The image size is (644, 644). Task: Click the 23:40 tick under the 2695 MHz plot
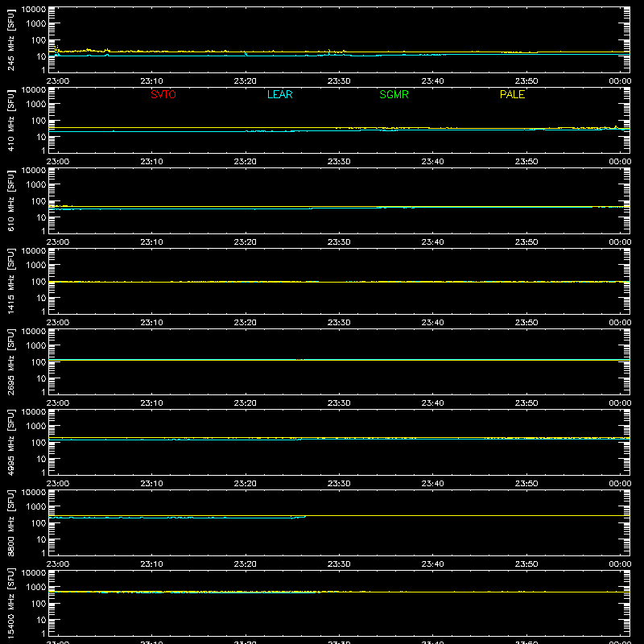point(432,403)
